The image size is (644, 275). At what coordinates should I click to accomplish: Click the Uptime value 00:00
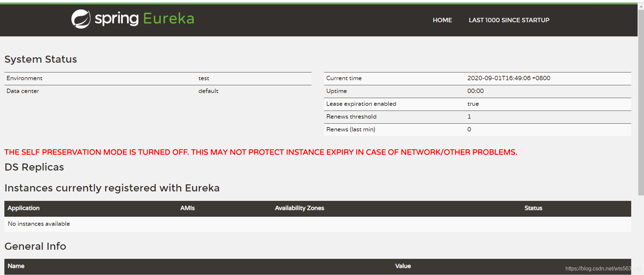(x=475, y=91)
